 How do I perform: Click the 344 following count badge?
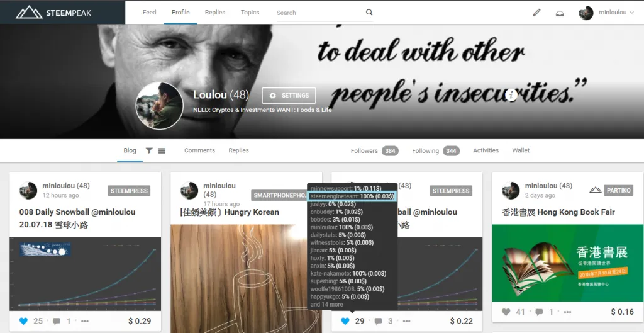pos(451,151)
